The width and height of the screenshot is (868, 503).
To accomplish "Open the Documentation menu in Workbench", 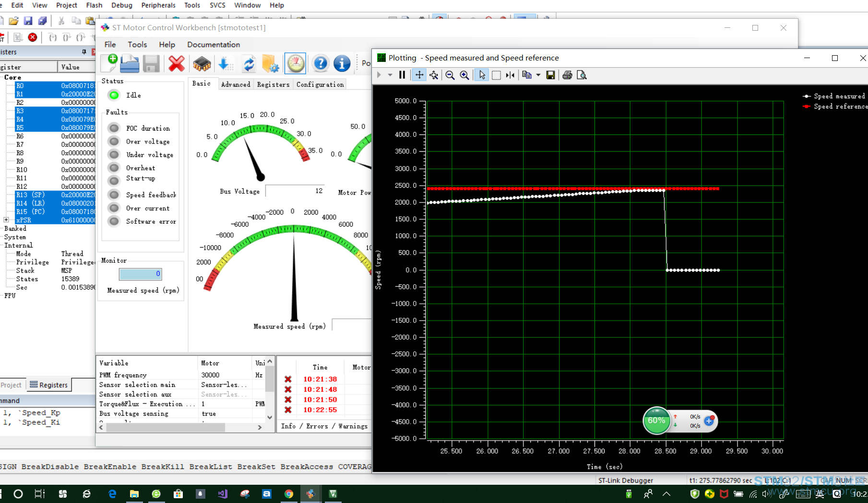I will pyautogui.click(x=214, y=45).
